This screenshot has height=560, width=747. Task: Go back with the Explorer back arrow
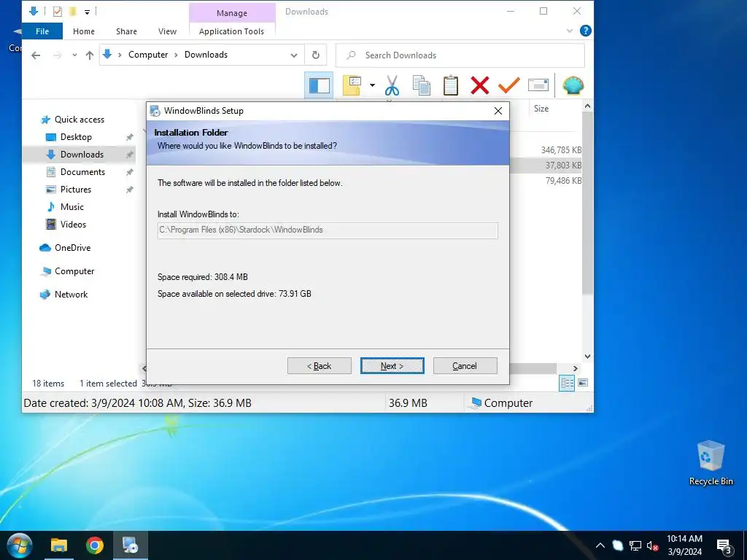pos(36,55)
